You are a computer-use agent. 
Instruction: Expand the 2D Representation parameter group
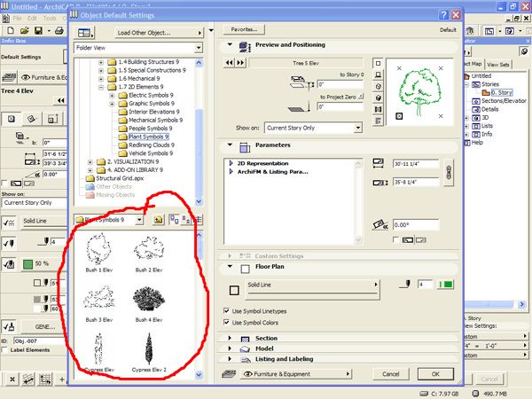(231, 163)
